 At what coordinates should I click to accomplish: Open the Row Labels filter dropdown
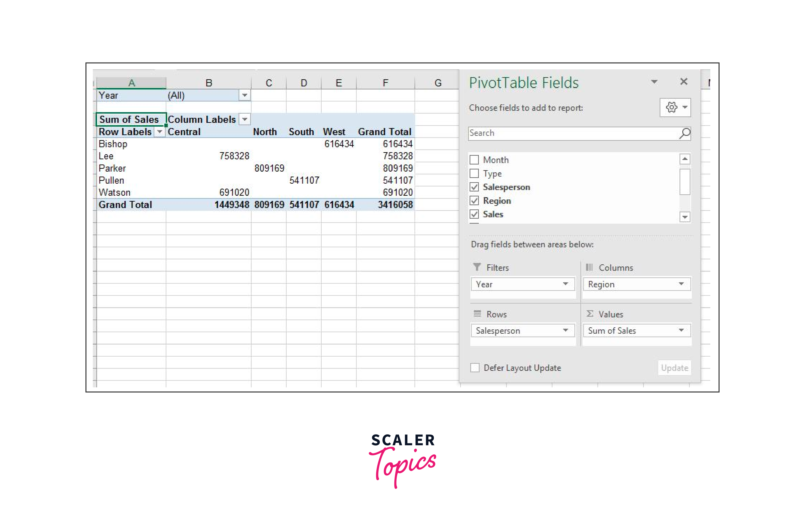[159, 132]
